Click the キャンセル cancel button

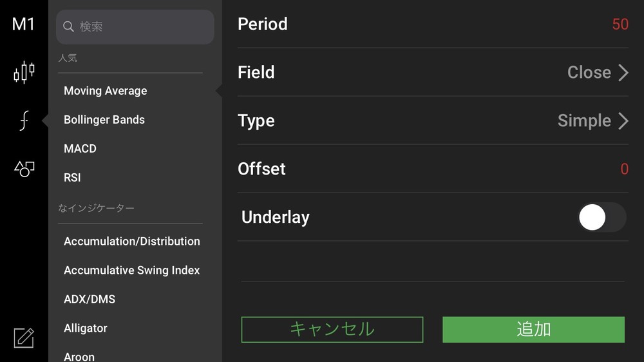click(x=332, y=330)
